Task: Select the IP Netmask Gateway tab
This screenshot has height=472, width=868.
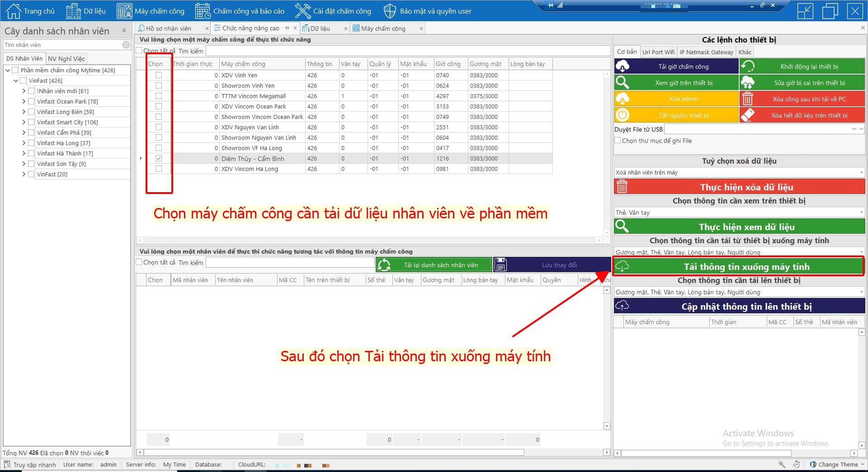Action: (706, 52)
